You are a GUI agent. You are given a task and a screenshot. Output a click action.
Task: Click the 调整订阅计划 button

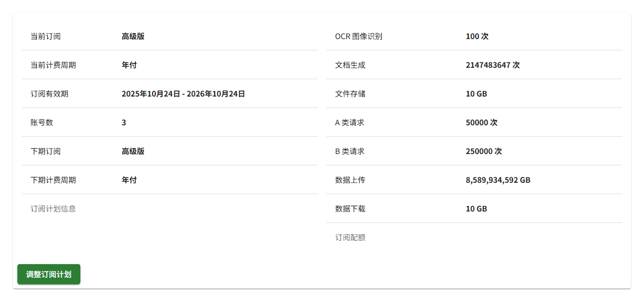[49, 274]
